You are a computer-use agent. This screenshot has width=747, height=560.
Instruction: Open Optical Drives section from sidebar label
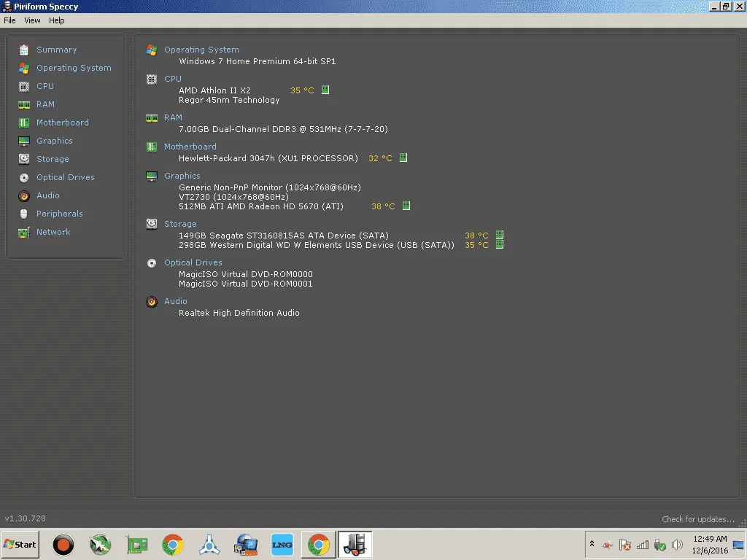pos(65,177)
